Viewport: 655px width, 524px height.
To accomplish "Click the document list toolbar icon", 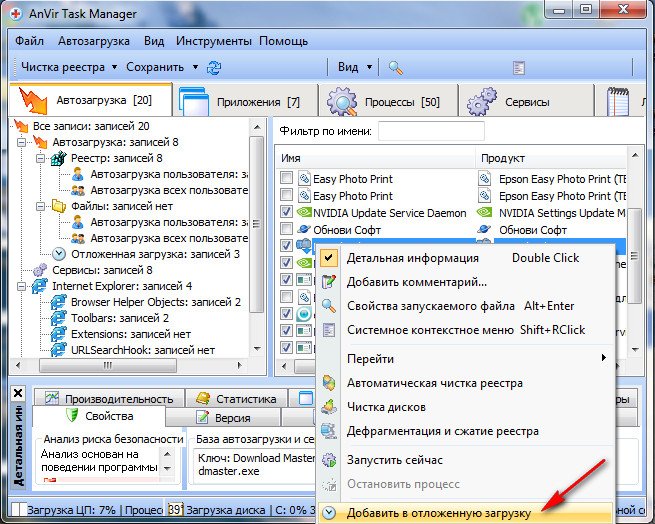I will (519, 68).
